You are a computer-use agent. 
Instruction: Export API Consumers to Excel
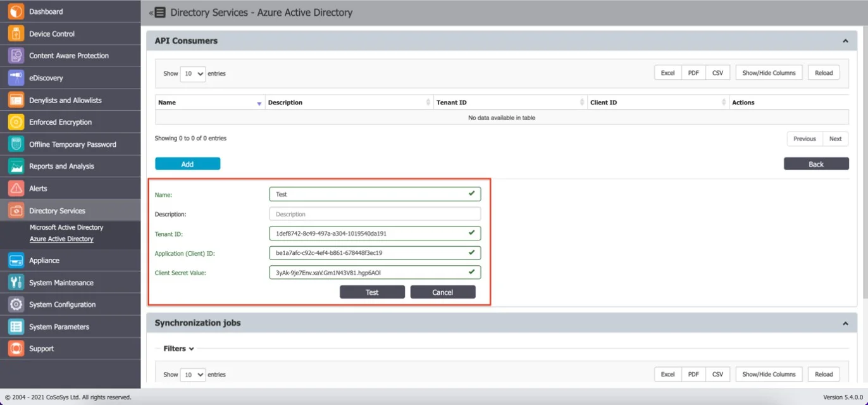tap(668, 73)
